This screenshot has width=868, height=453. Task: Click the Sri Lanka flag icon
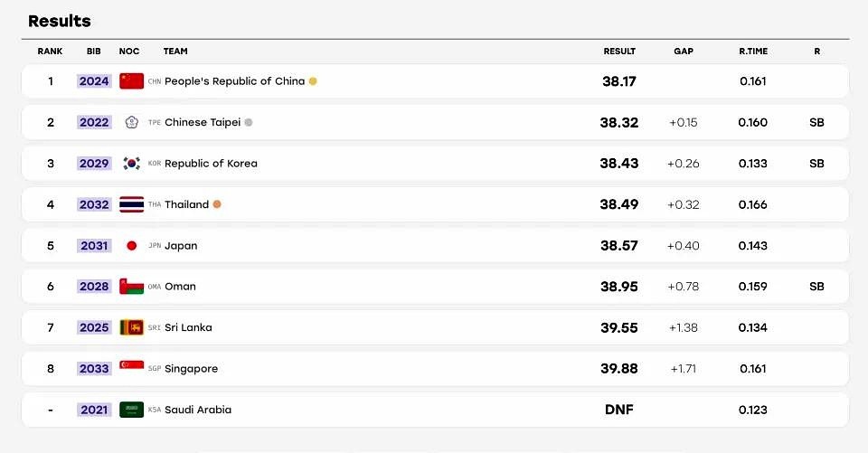point(132,327)
